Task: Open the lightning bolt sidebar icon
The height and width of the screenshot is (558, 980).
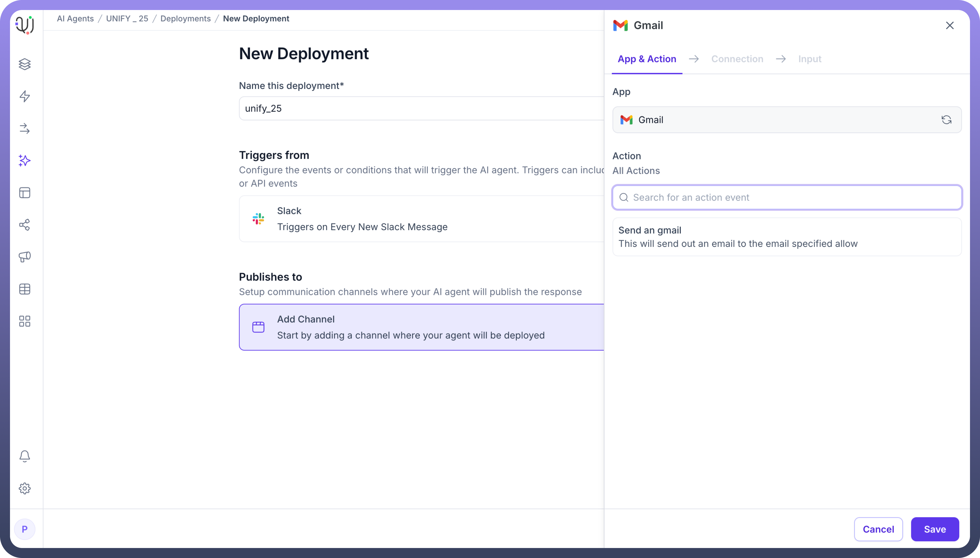Action: (24, 96)
